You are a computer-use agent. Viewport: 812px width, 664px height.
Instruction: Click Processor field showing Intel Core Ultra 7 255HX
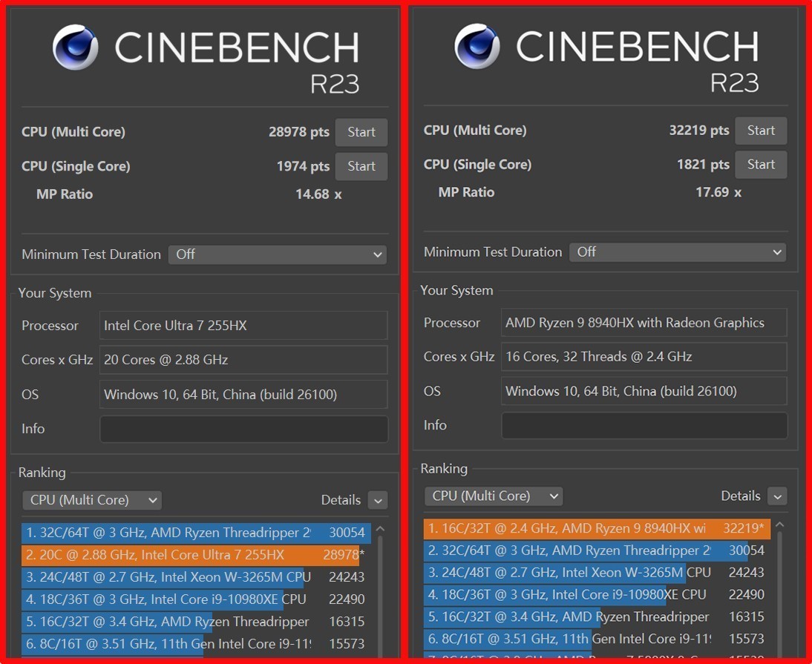point(243,326)
